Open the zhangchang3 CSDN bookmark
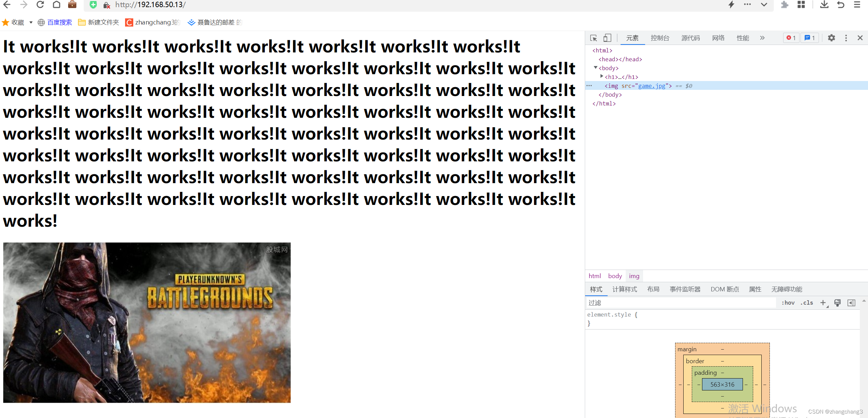868x418 pixels. click(152, 22)
